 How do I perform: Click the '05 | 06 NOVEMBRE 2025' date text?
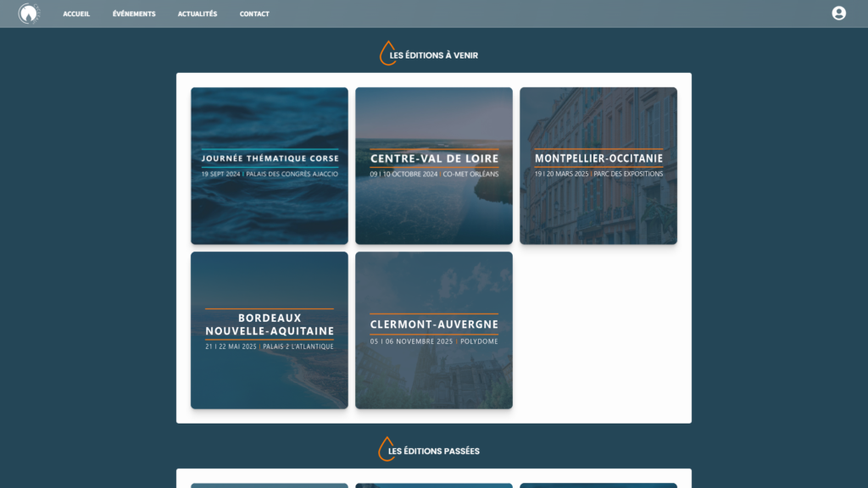coord(411,341)
